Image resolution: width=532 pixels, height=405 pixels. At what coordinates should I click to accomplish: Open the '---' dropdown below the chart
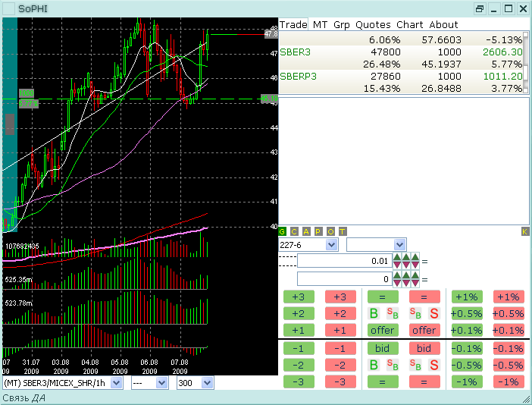pyautogui.click(x=161, y=383)
